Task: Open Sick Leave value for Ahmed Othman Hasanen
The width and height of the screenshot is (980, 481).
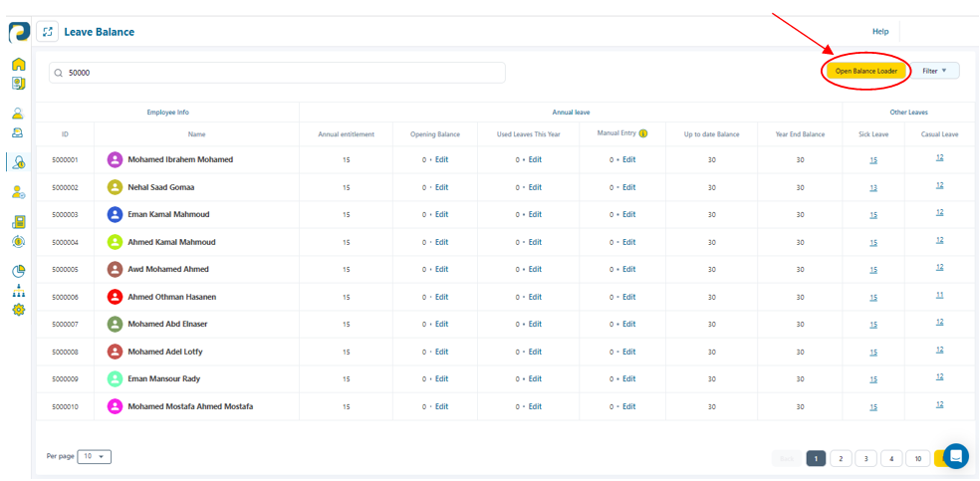Action: coord(872,297)
